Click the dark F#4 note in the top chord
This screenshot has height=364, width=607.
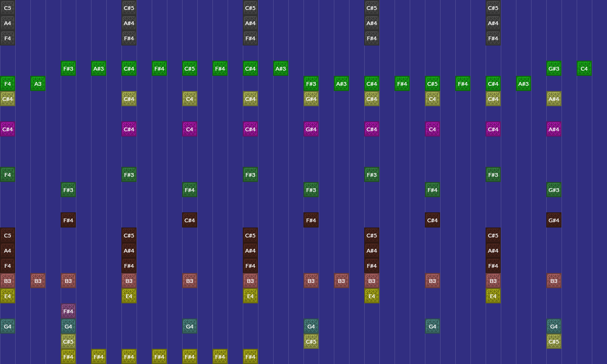[x=129, y=38]
